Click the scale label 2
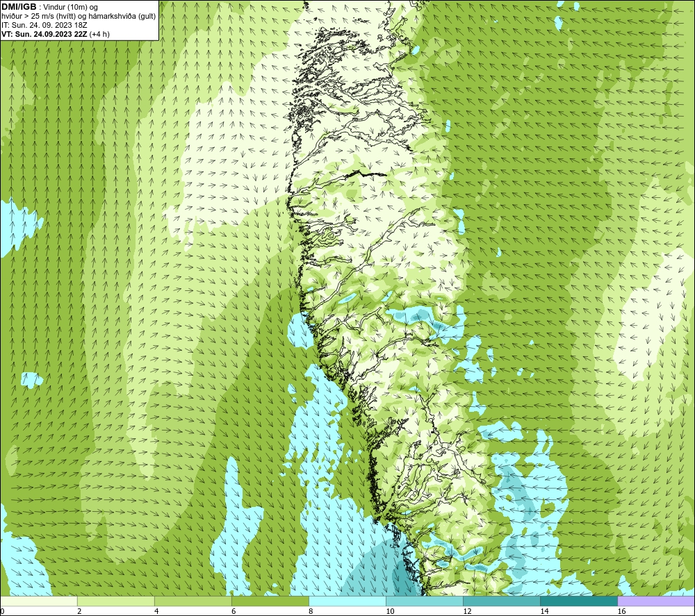Viewport: 695px width, 616px height. pyautogui.click(x=79, y=612)
